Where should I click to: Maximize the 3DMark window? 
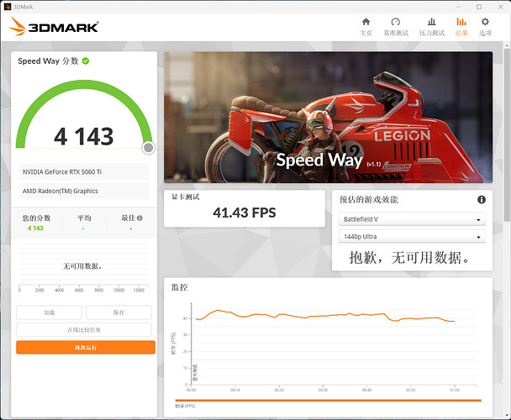coord(479,7)
